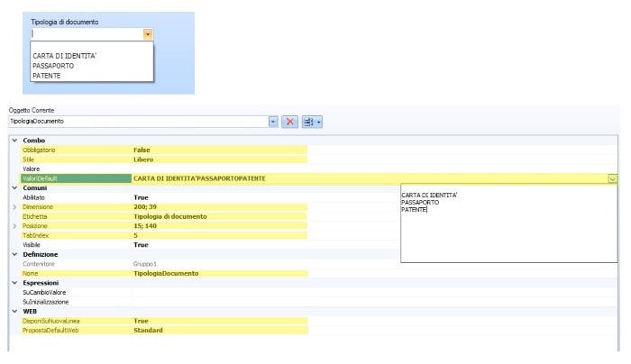The image size is (631, 364).
Task: Click the red X delete object icon
Action: 290,121
